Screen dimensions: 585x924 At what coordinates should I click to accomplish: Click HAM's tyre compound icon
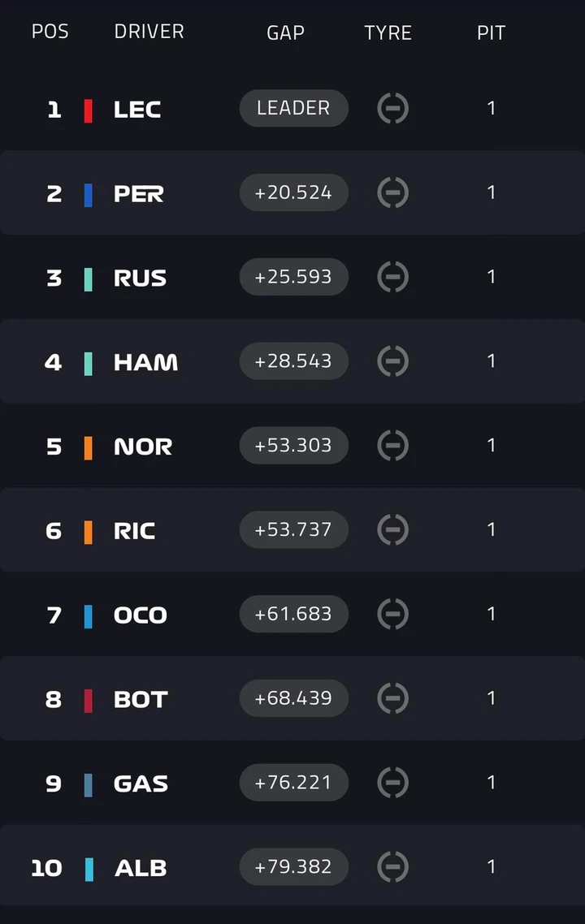392,361
